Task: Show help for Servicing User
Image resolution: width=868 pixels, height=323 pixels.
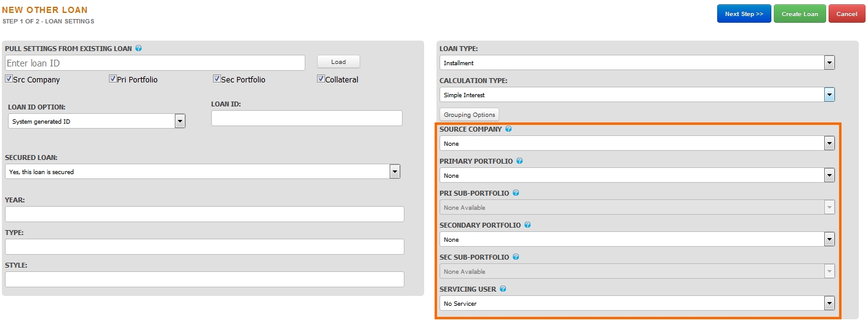Action: coord(503,289)
